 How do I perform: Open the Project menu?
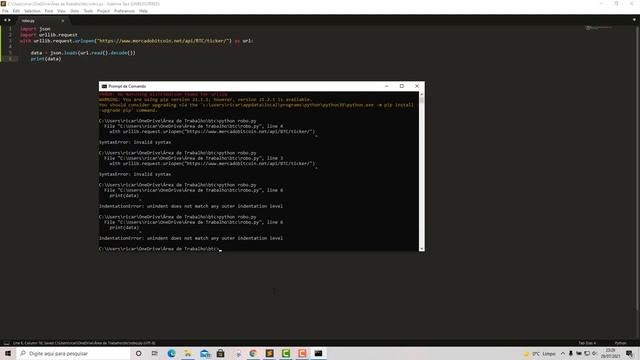click(103, 11)
